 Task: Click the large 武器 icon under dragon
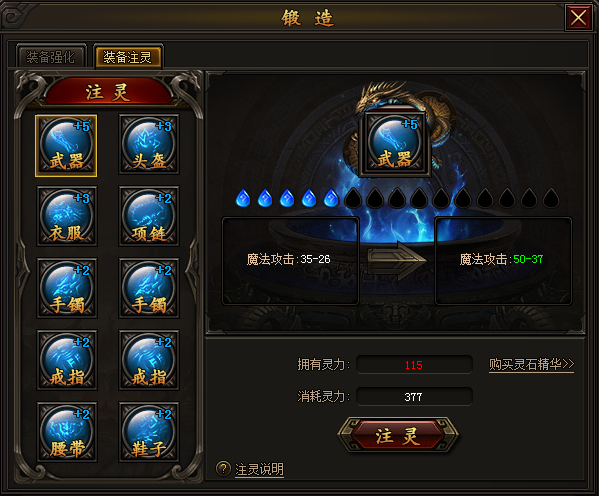click(395, 144)
